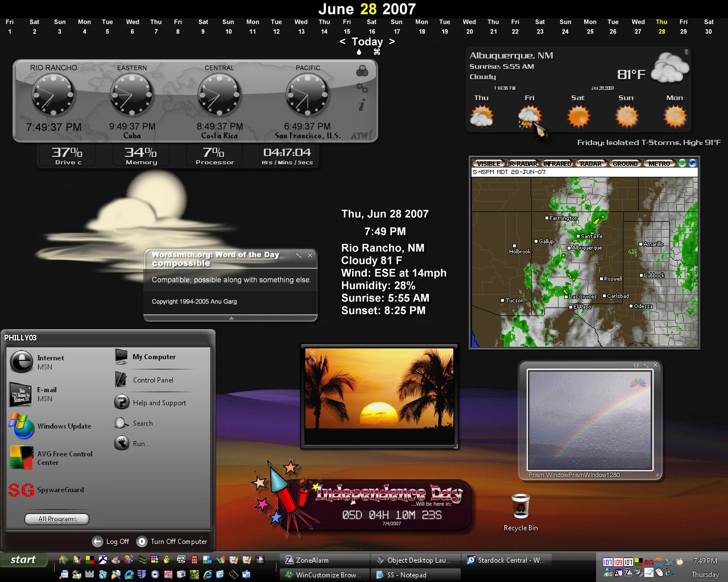This screenshot has height=582, width=728.
Task: Select day 30 on calendar strip
Action: pyautogui.click(x=708, y=27)
